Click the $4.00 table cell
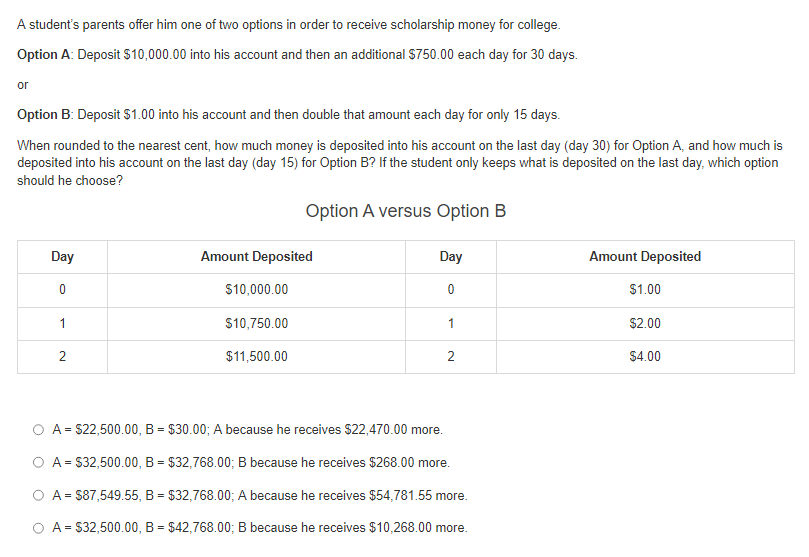This screenshot has width=809, height=557. click(x=645, y=356)
